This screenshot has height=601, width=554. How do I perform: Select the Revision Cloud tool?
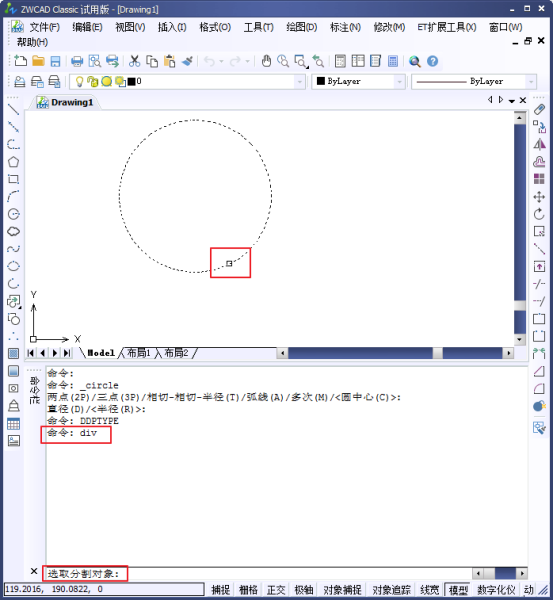coord(13,232)
